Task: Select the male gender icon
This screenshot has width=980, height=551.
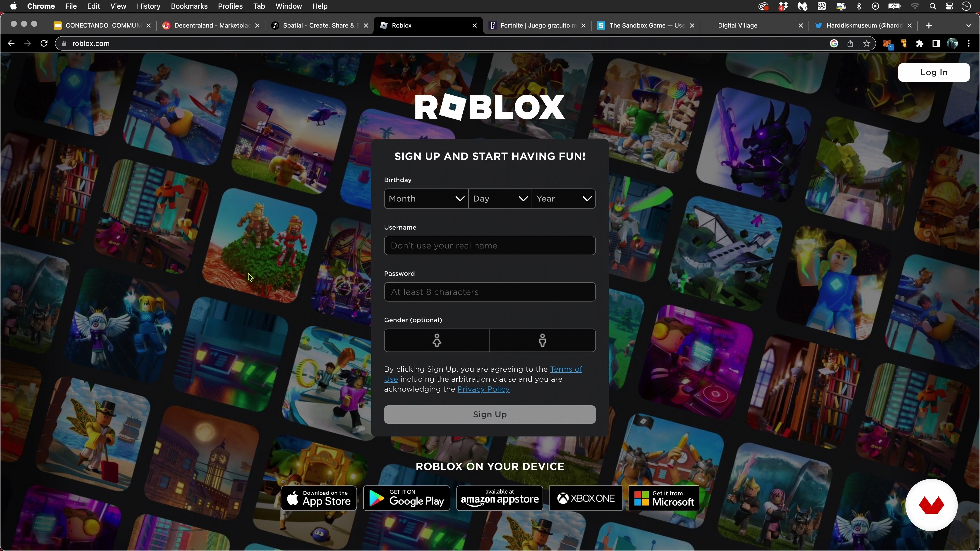Action: pyautogui.click(x=543, y=340)
